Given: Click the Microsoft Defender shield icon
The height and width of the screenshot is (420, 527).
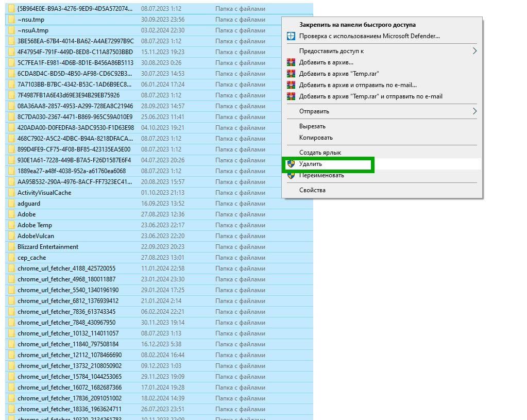Looking at the screenshot, I should (291, 36).
